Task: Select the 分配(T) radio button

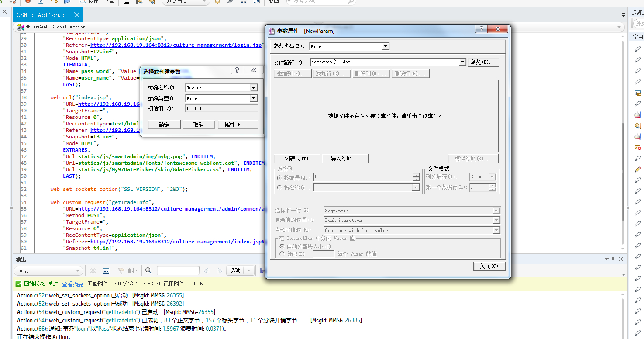Action: 282,254
